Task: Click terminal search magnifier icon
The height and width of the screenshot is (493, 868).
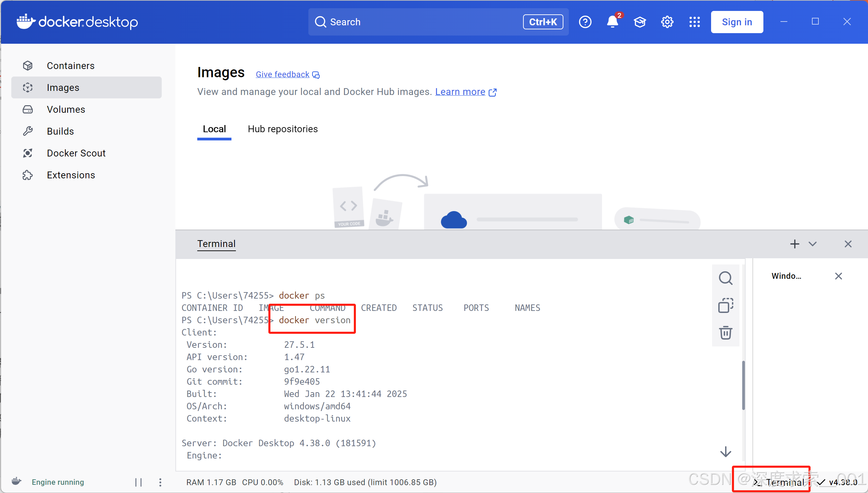Action: (725, 278)
